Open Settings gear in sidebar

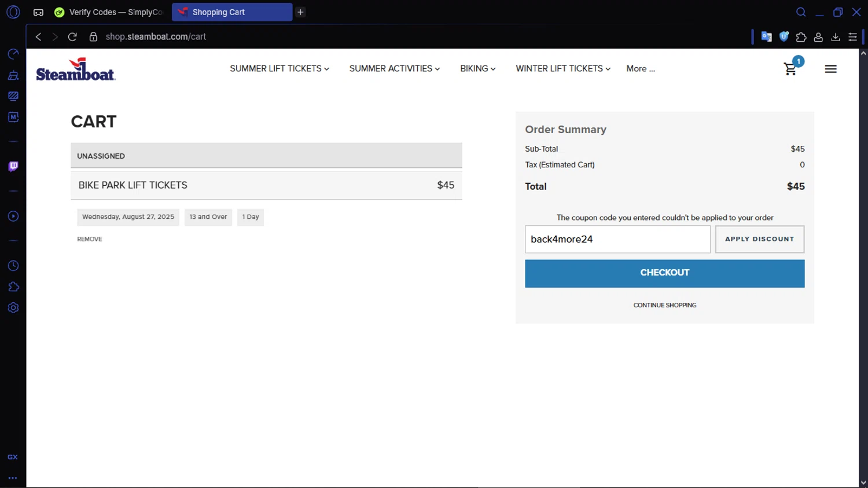pos(13,307)
